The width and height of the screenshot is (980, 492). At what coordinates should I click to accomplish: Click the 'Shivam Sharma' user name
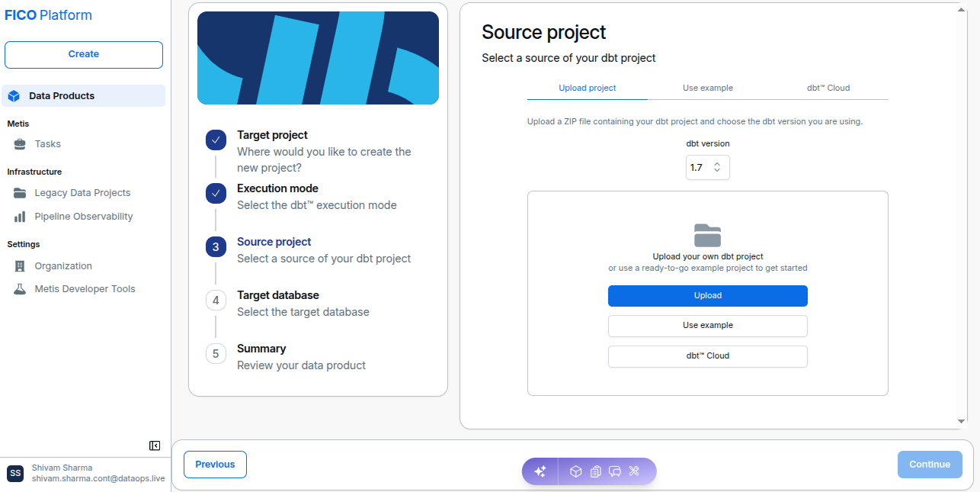(62, 468)
